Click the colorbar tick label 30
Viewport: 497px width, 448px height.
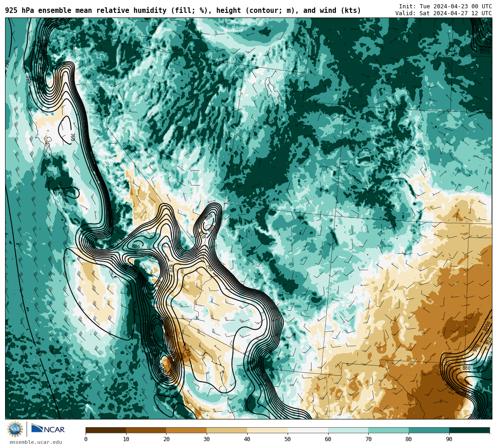(207, 439)
